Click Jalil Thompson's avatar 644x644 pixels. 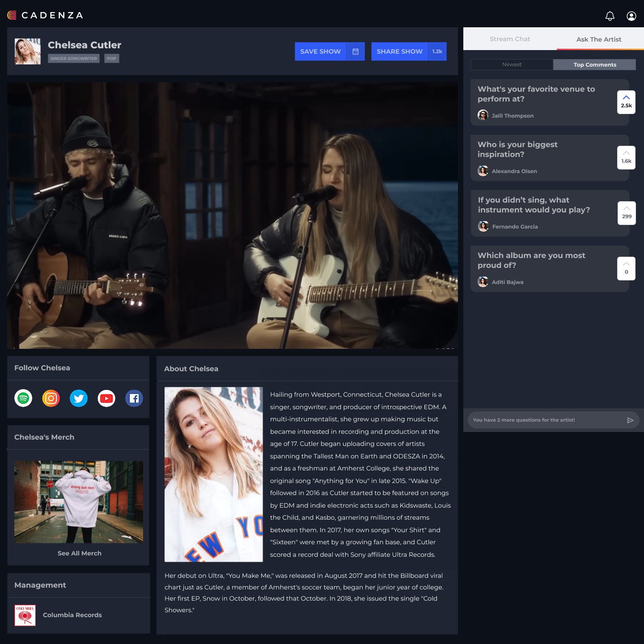click(483, 115)
